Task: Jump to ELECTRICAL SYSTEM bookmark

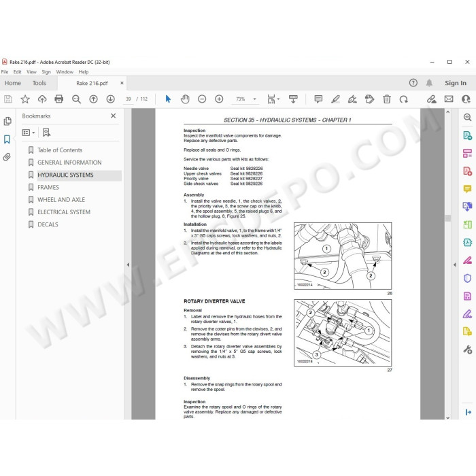Action: click(x=64, y=212)
